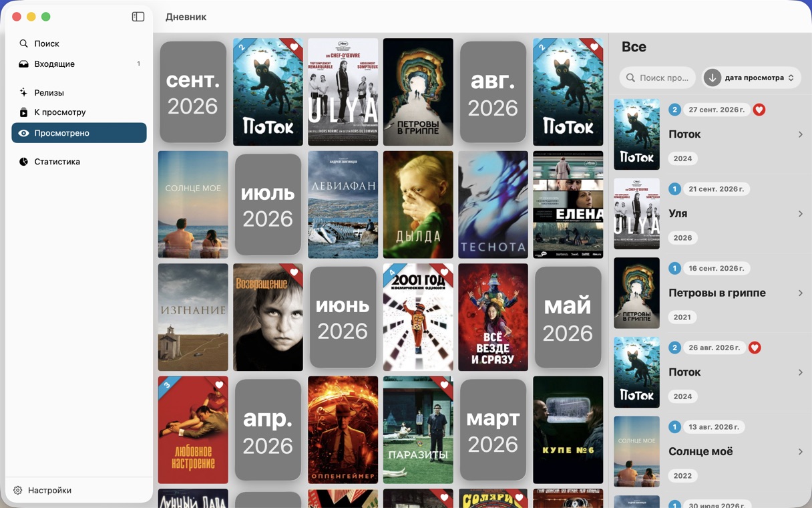Focus the Поиск про... search field
The height and width of the screenshot is (508, 812).
[x=658, y=78]
